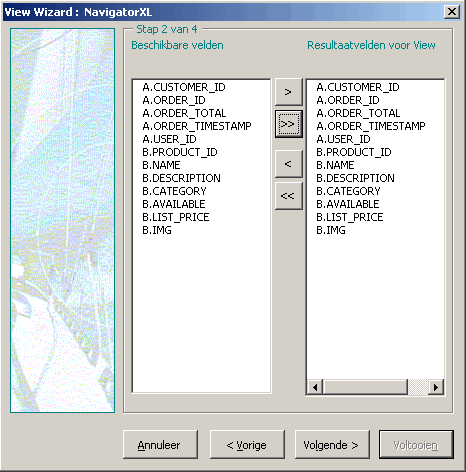Close the View Wizard dialog
Image resolution: width=466 pixels, height=472 pixels.
(x=452, y=12)
